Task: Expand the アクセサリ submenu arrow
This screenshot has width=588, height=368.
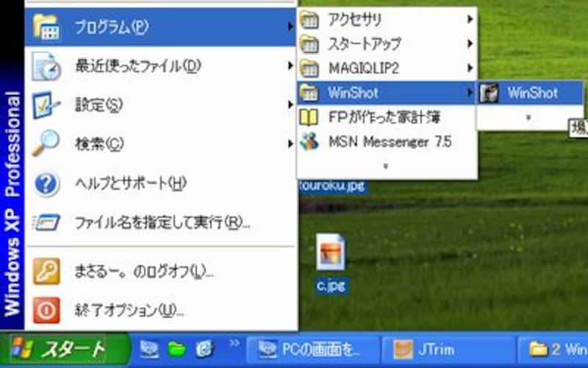Action: pyautogui.click(x=470, y=19)
